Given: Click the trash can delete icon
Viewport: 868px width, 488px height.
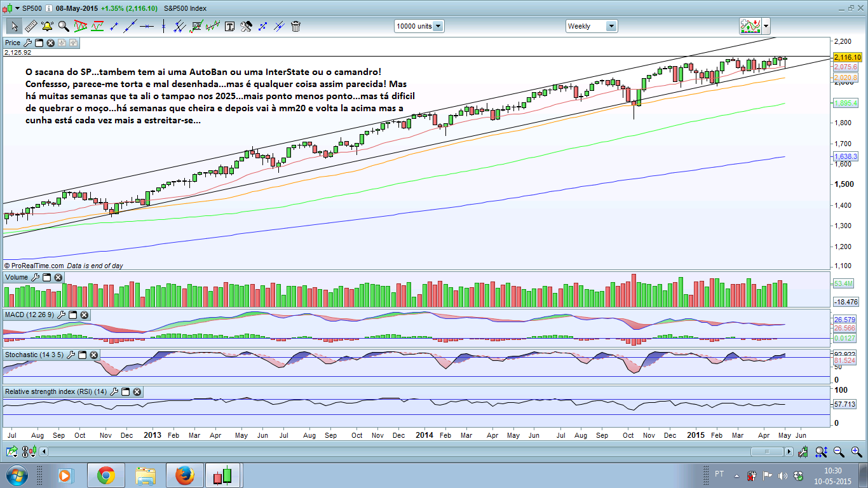Looking at the screenshot, I should pyautogui.click(x=295, y=26).
